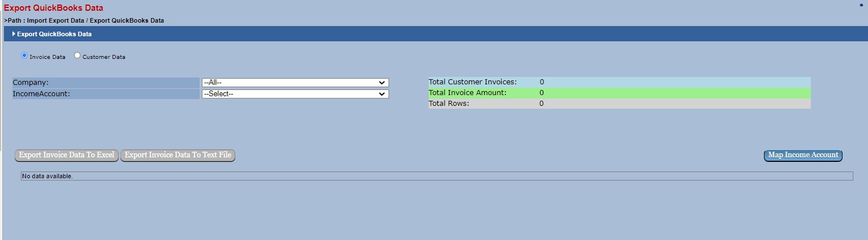868x240 pixels.
Task: Click the Total Rows label
Action: 448,104
